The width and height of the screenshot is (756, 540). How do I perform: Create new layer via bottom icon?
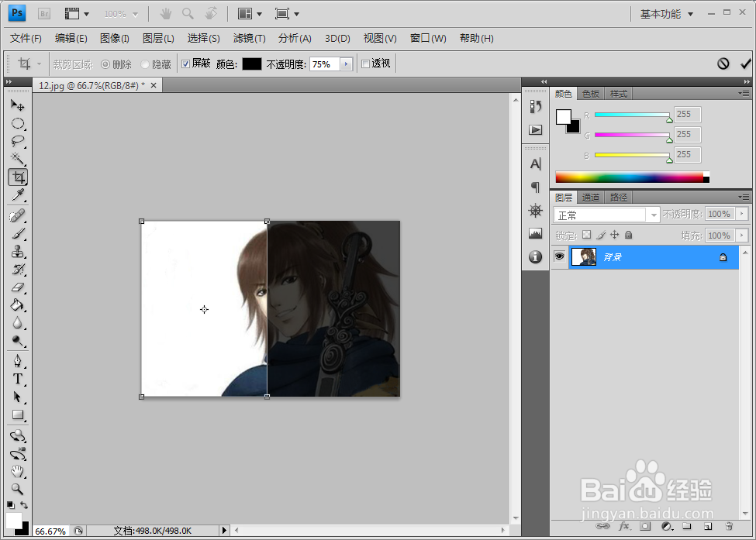[708, 527]
